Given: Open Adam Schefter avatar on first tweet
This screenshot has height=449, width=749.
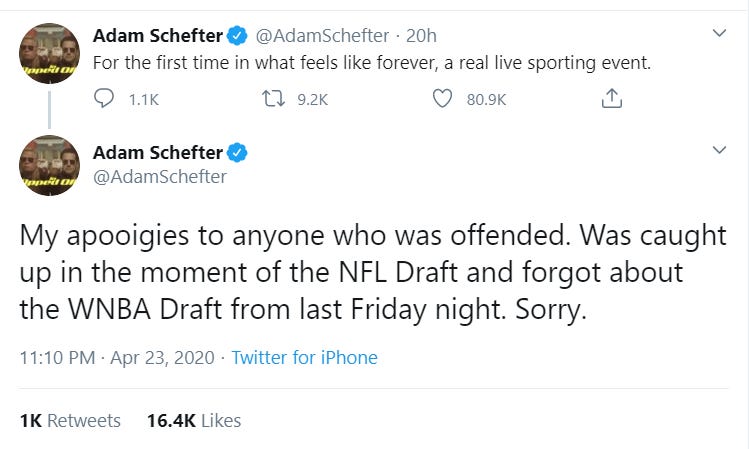Looking at the screenshot, I should click(x=49, y=53).
